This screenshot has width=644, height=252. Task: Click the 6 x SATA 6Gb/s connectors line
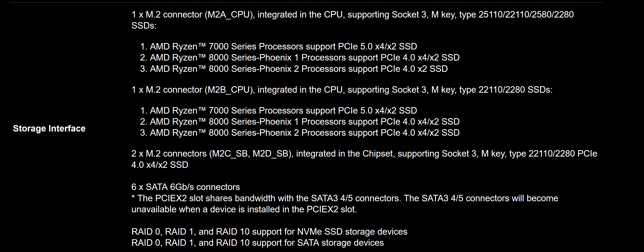pos(185,187)
